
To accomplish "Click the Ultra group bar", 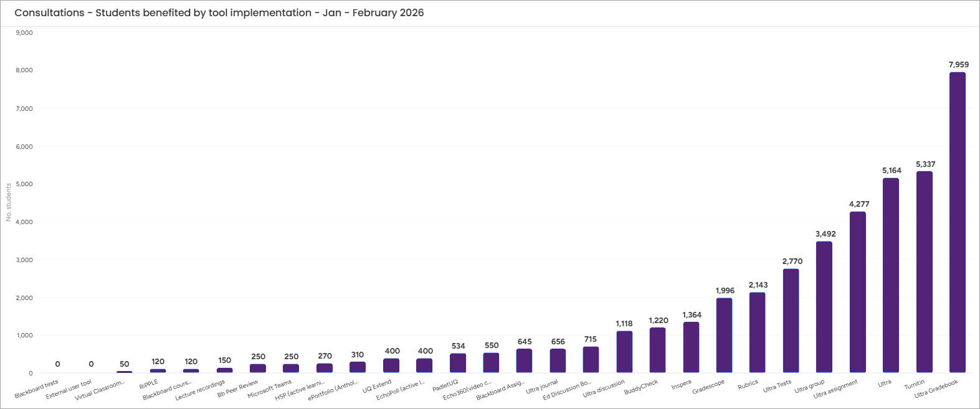I will tap(824, 307).
